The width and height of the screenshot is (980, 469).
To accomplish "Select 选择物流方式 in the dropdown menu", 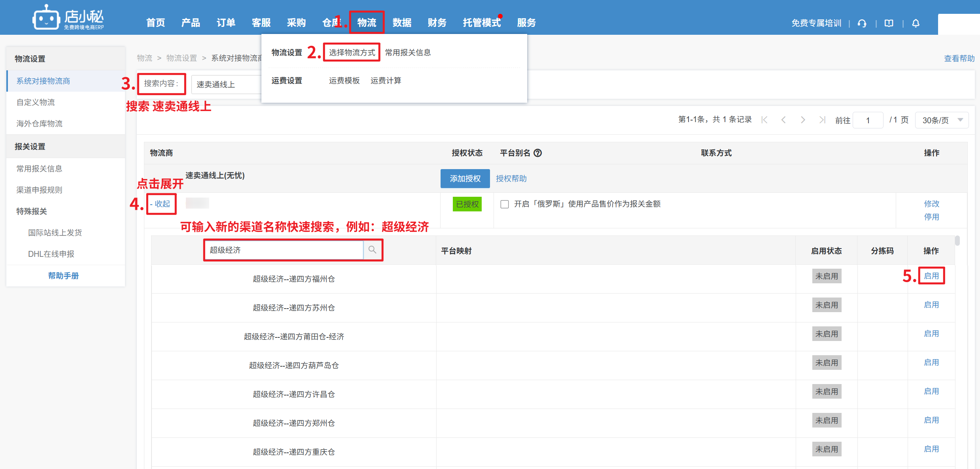I will [x=352, y=53].
